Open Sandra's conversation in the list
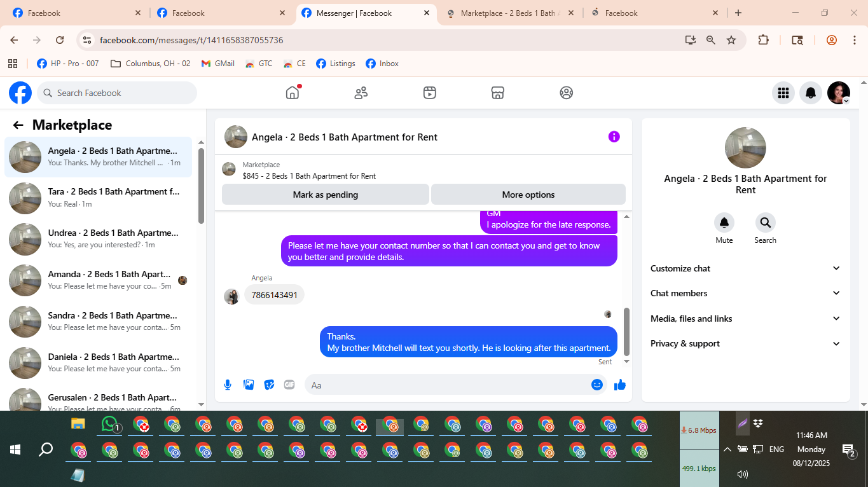This screenshot has height=487, width=868. (x=98, y=321)
